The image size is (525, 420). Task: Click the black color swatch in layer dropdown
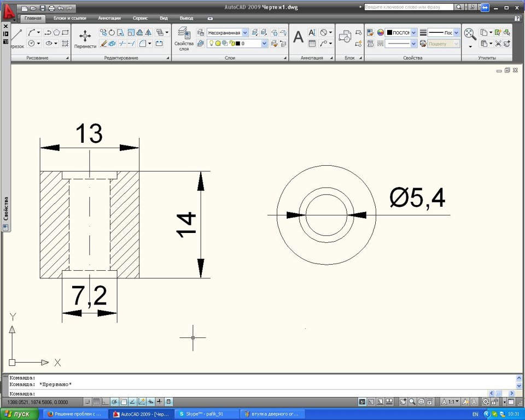[237, 44]
